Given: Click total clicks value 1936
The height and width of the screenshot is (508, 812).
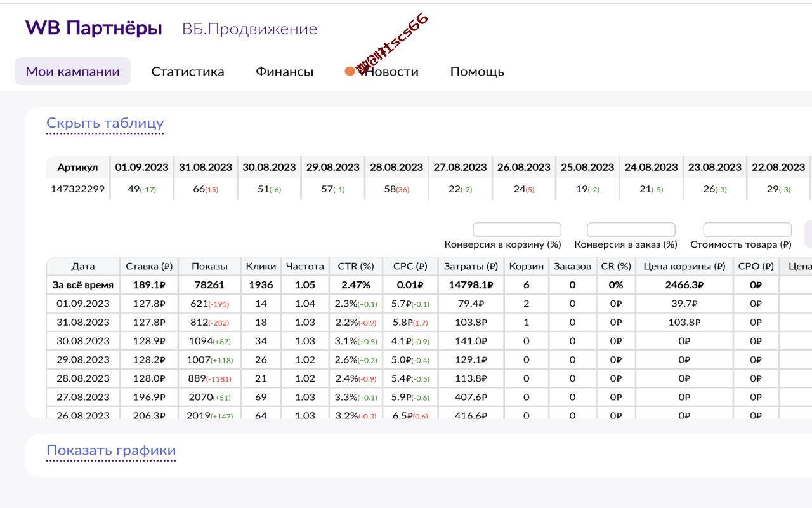Looking at the screenshot, I should tap(261, 285).
